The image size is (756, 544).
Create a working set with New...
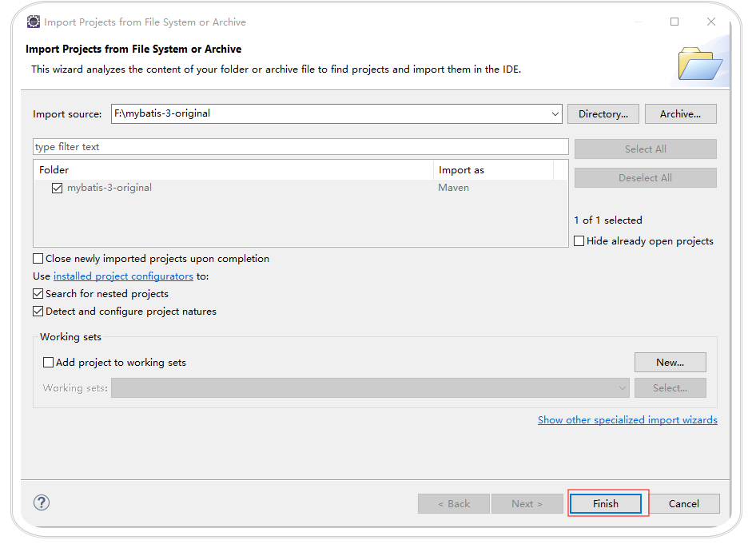click(670, 363)
